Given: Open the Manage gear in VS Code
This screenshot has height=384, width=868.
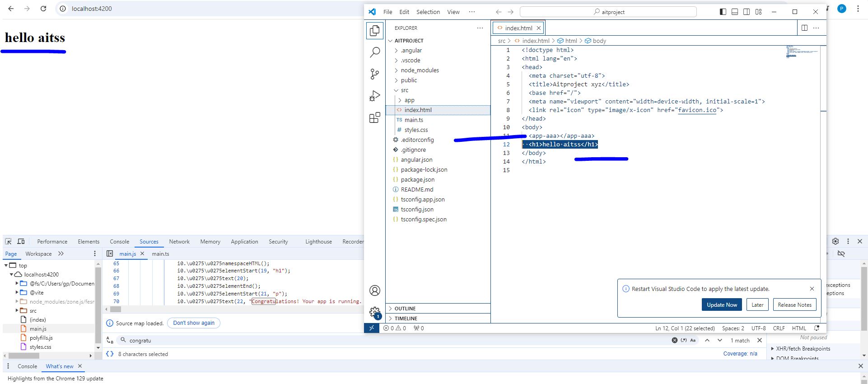Looking at the screenshot, I should pos(375,312).
